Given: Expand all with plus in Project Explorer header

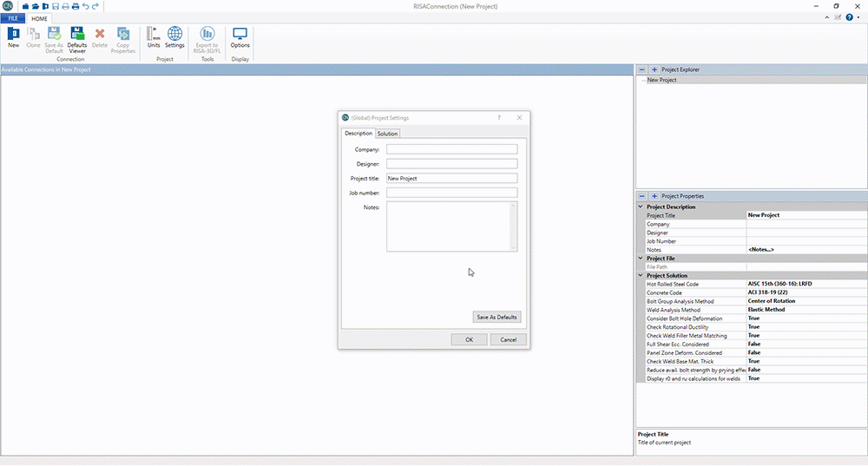Looking at the screenshot, I should coord(654,69).
